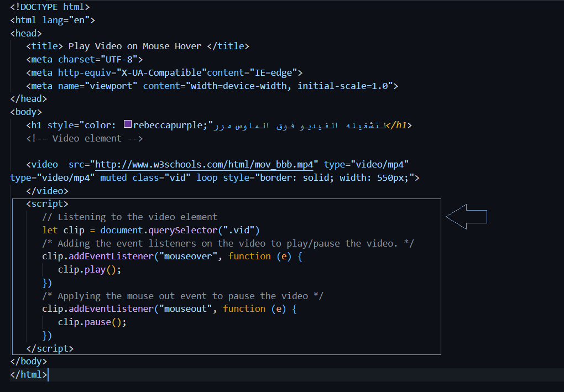Click the Listening to the video element comment
Viewport: 564px width, 392px height.
click(129, 217)
